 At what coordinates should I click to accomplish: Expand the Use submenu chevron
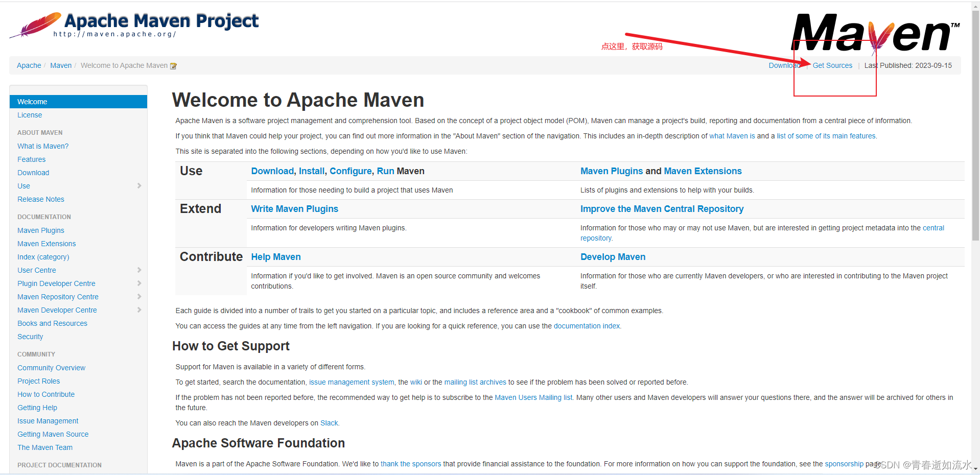click(139, 186)
